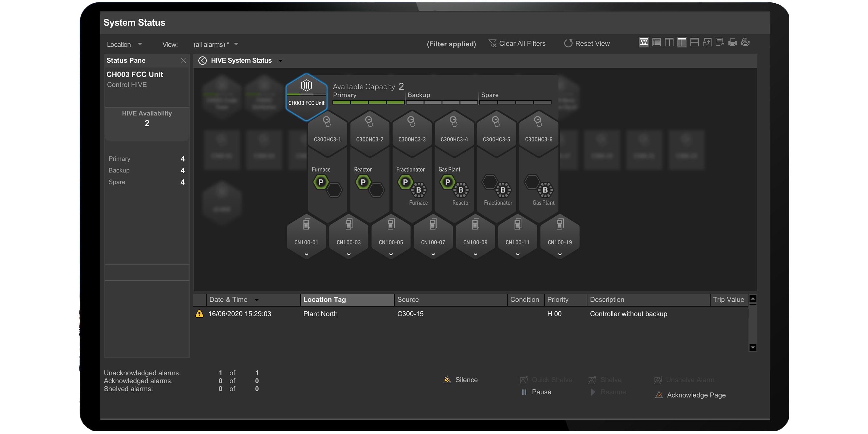Choose the horizontal split layout icon
Viewport: 868px width, 434px height.
(x=694, y=42)
